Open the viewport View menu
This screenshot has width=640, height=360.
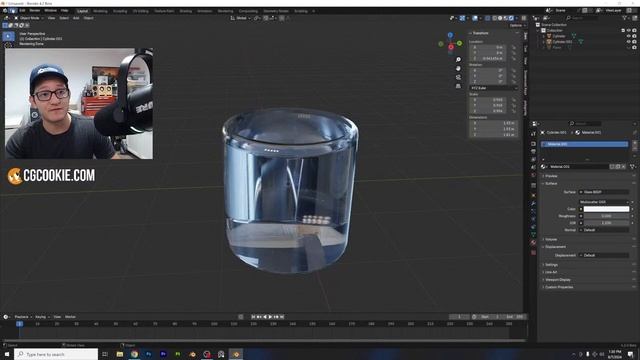pos(51,18)
